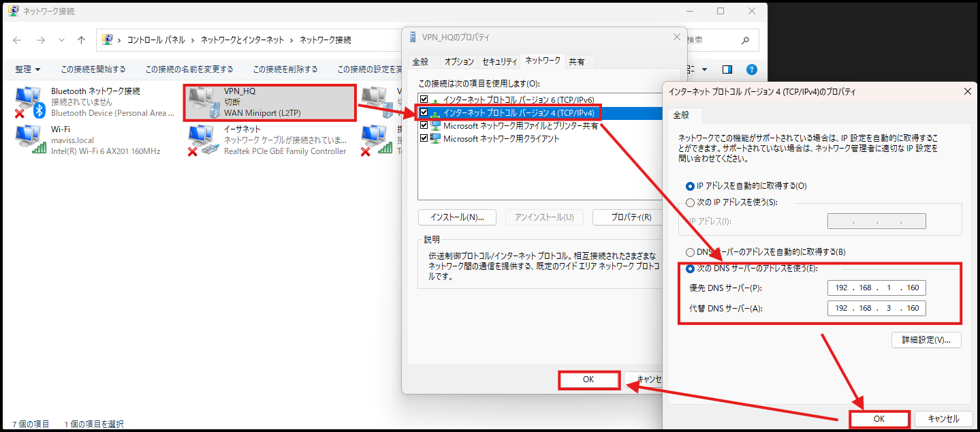This screenshot has width=980, height=432.
Task: Uncheck インターネット プロトコル バージョン 6 (TCP/IPv6)
Action: click(423, 99)
